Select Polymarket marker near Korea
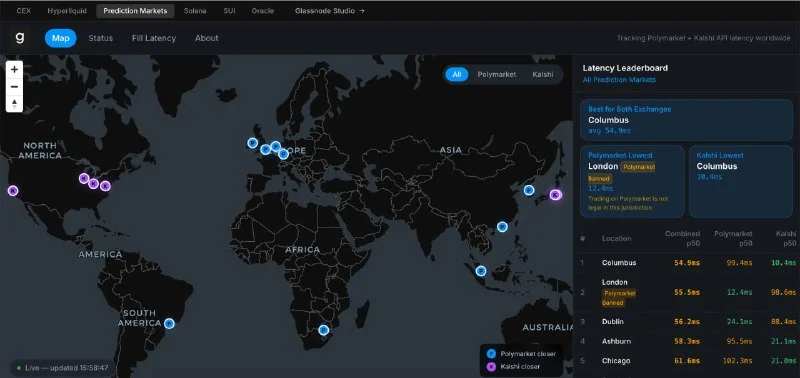This screenshot has height=378, width=800. pyautogui.click(x=529, y=190)
